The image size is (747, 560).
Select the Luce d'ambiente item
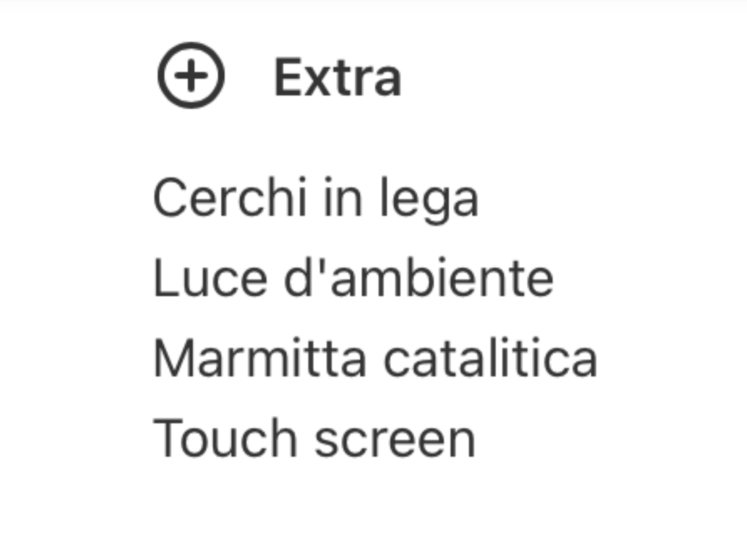pos(353,279)
